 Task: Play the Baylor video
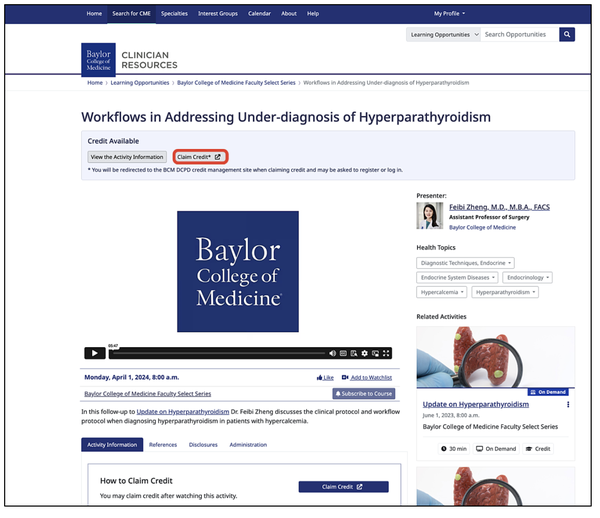click(95, 353)
